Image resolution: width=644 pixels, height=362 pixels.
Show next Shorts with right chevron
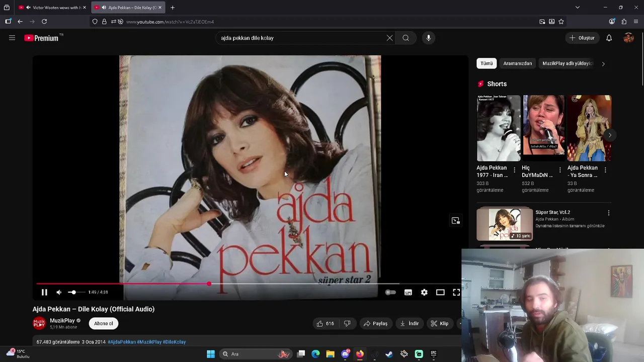click(x=610, y=135)
